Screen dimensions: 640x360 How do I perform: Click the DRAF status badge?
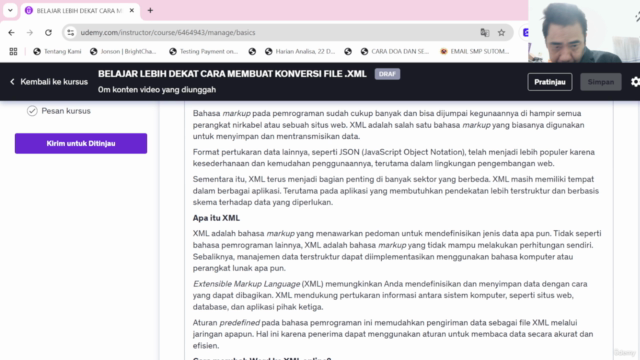(387, 74)
